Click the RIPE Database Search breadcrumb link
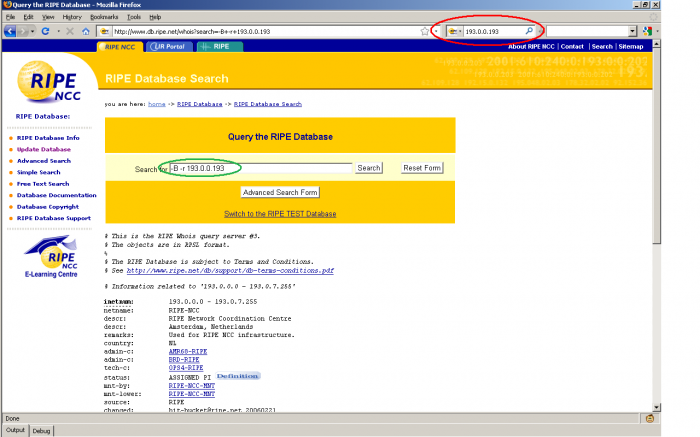This screenshot has height=437, width=700. pyautogui.click(x=268, y=104)
